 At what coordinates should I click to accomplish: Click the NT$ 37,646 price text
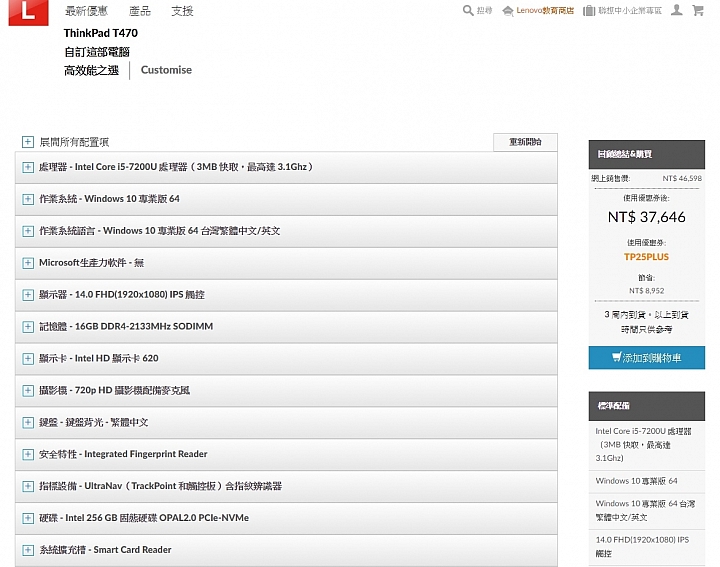[x=647, y=217]
